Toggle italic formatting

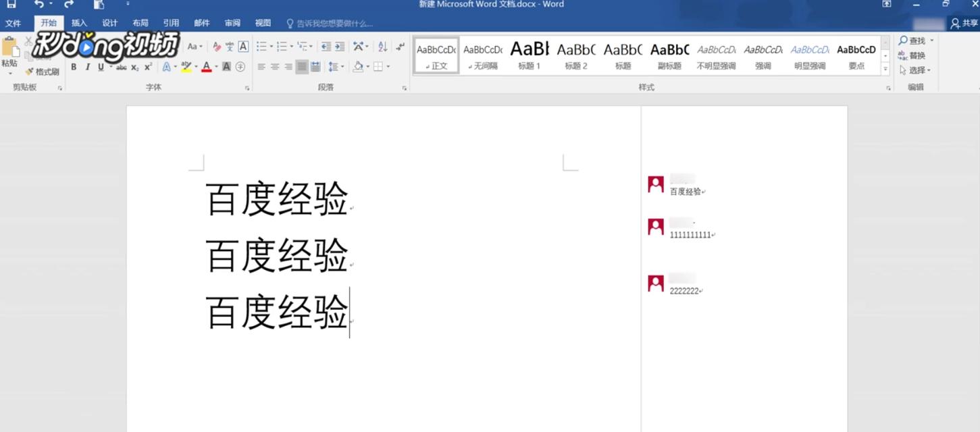tap(87, 67)
